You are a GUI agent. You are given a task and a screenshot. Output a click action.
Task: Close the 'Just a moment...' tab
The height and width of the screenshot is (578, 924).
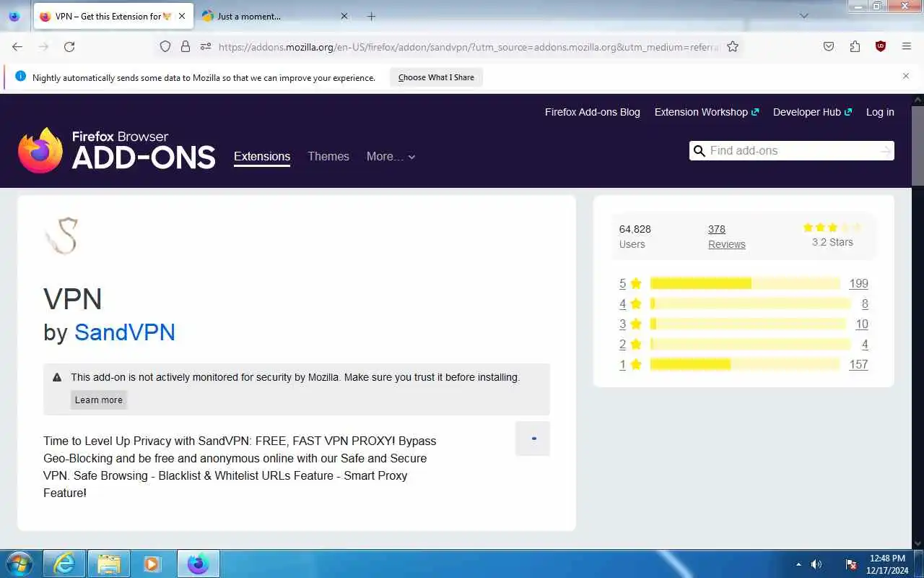[344, 16]
